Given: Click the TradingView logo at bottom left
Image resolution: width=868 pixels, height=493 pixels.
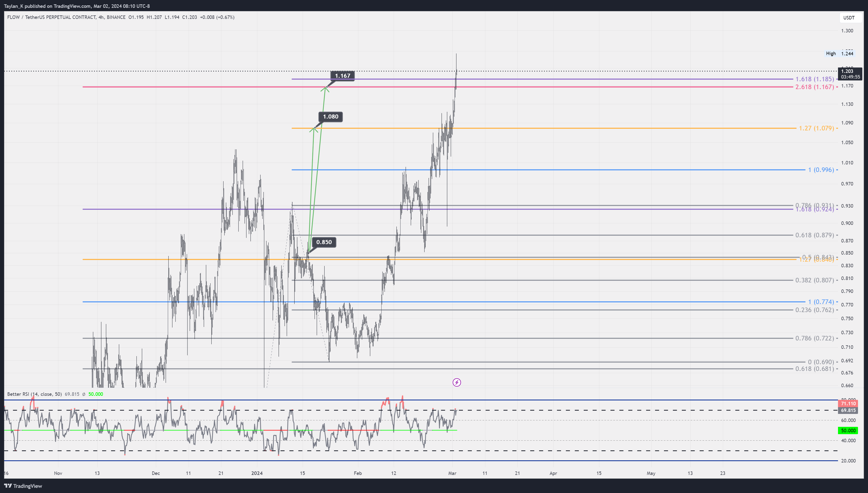Looking at the screenshot, I should click(x=23, y=486).
